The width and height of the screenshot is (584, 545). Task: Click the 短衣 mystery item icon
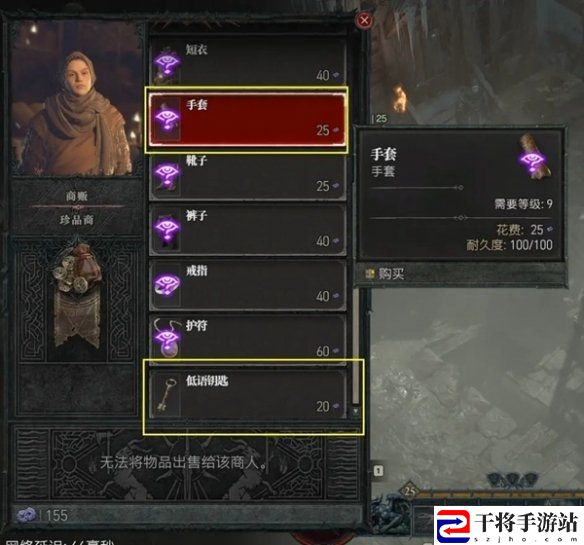[x=167, y=64]
